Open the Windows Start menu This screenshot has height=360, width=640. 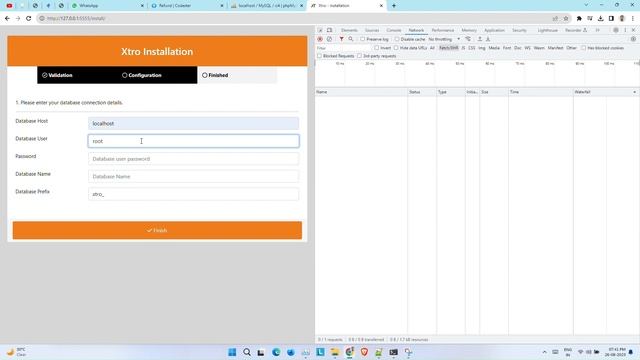[232, 352]
